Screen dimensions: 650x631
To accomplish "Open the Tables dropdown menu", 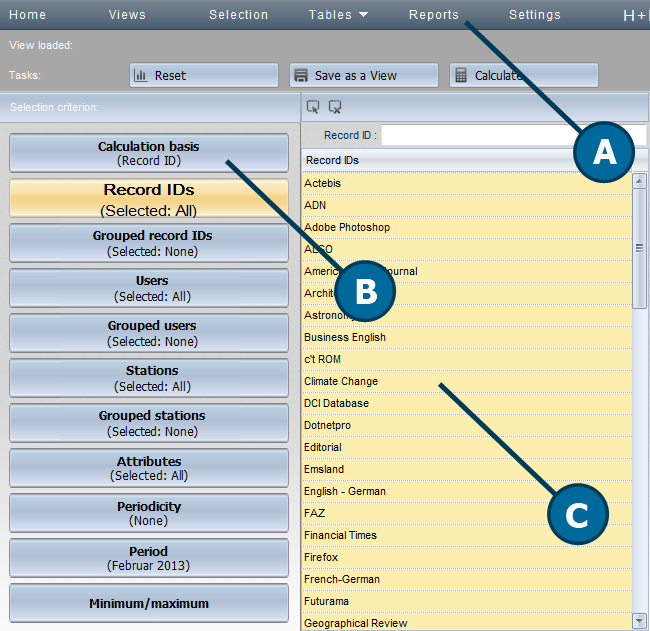I will (338, 15).
